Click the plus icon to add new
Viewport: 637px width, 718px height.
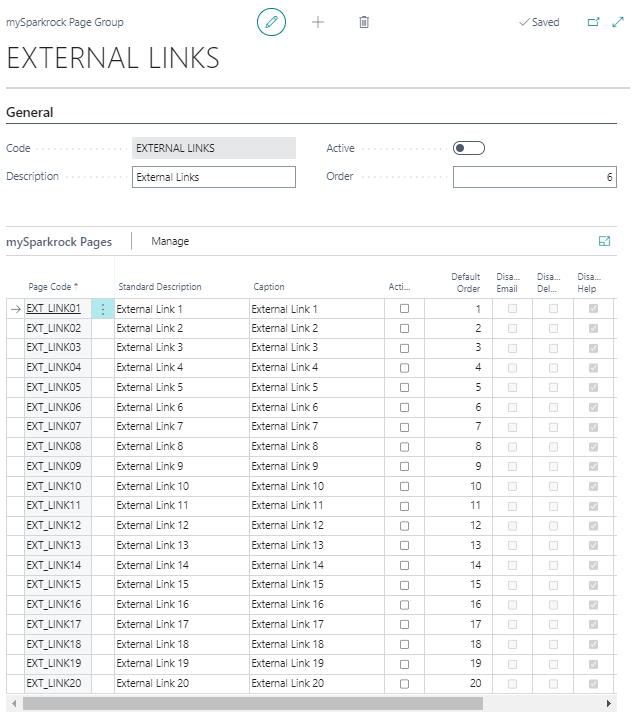coord(318,22)
